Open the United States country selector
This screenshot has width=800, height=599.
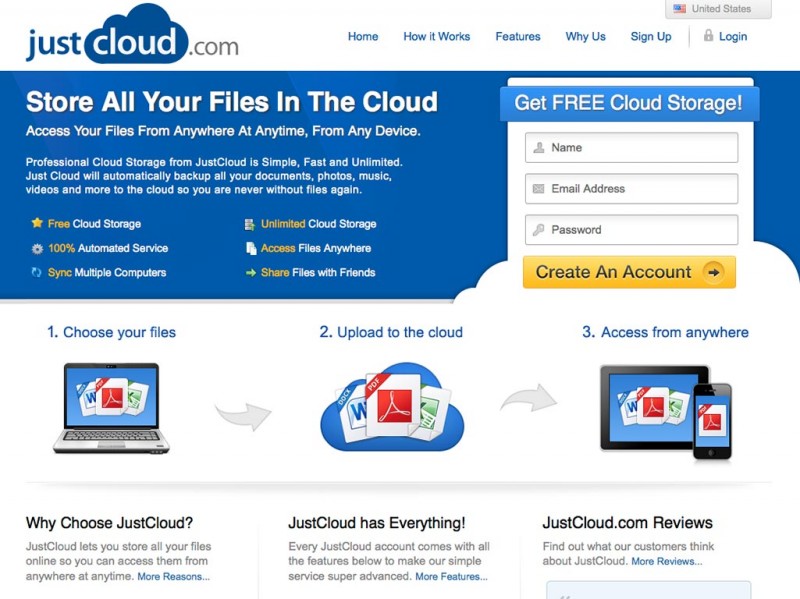pos(718,9)
